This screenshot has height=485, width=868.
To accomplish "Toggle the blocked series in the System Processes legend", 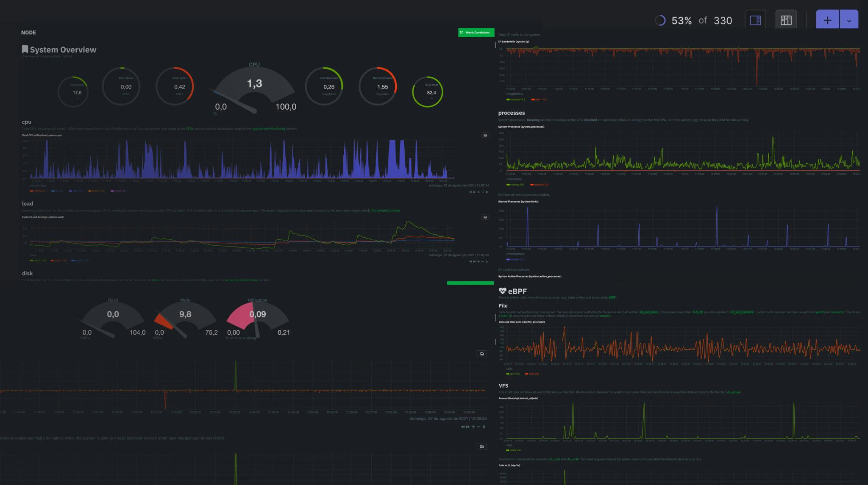I will [x=539, y=185].
